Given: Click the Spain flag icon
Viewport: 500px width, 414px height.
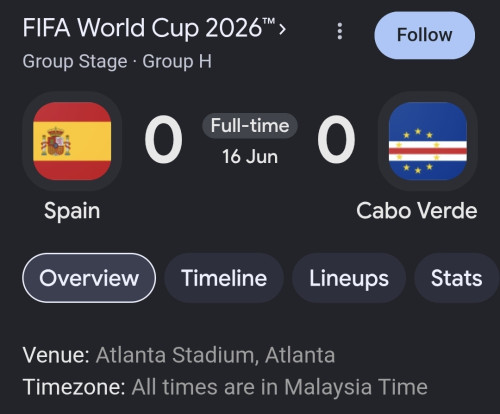Looking at the screenshot, I should (x=72, y=141).
